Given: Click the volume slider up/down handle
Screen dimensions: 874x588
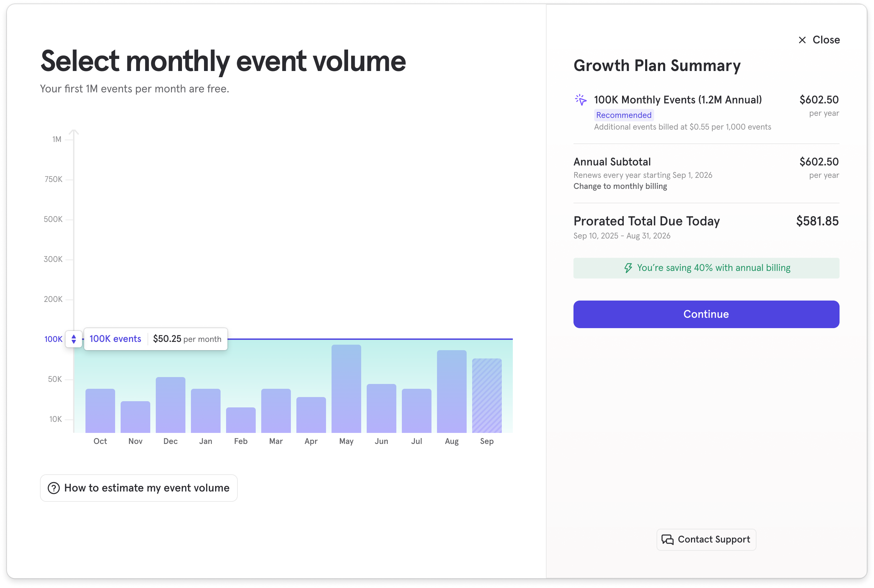Looking at the screenshot, I should 74,339.
